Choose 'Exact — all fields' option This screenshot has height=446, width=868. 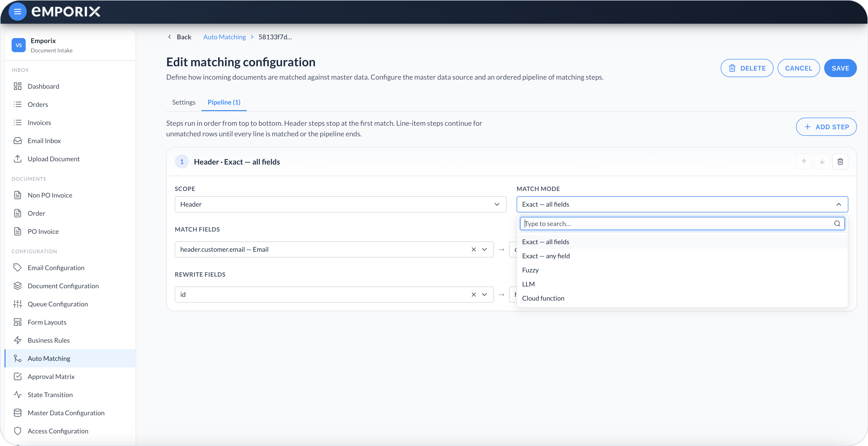[682, 242]
